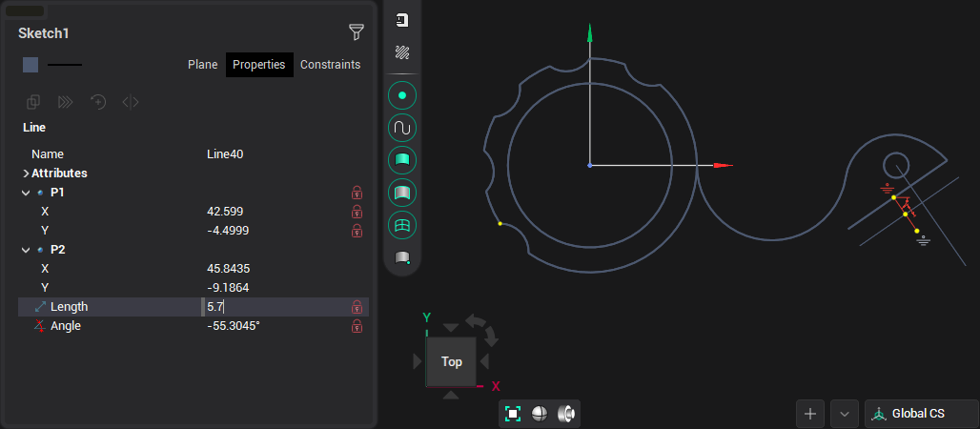Expand the Attributes section
Screen dimensions: 980x429
coord(26,174)
